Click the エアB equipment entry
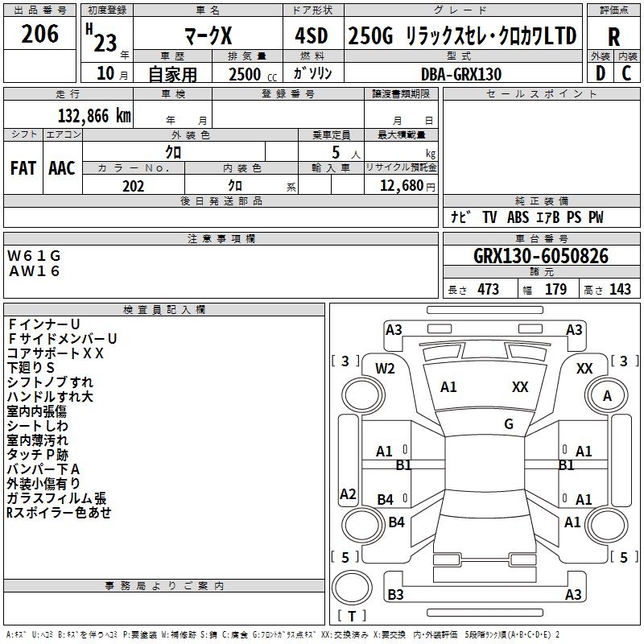 547,217
